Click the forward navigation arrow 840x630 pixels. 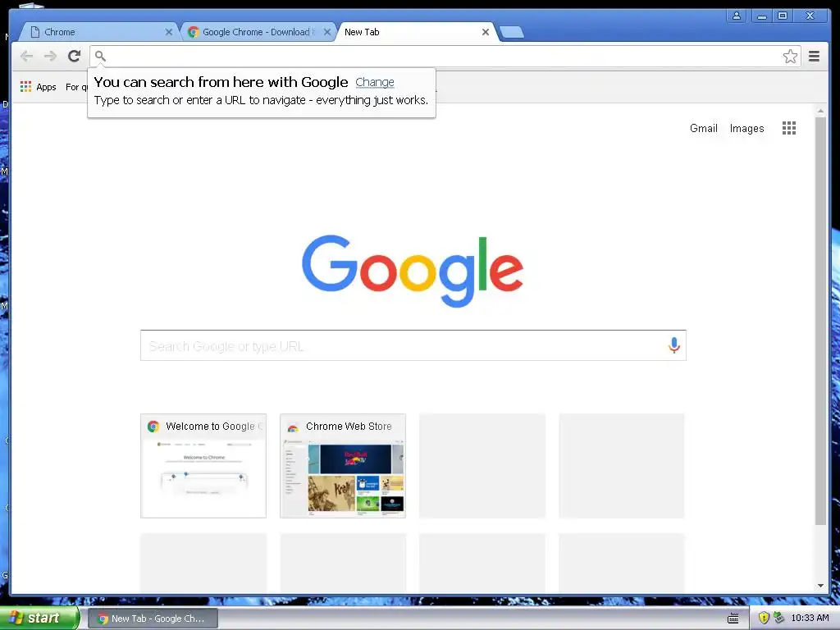[x=50, y=56]
